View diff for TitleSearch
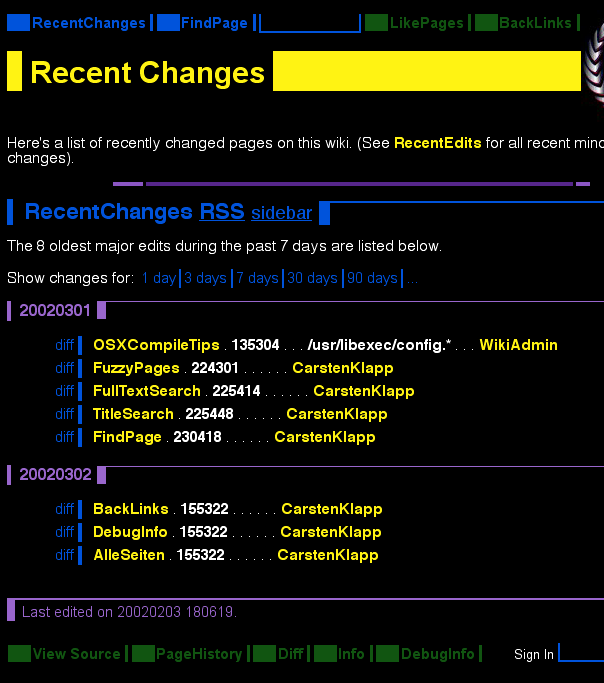This screenshot has width=604, height=683. click(65, 414)
